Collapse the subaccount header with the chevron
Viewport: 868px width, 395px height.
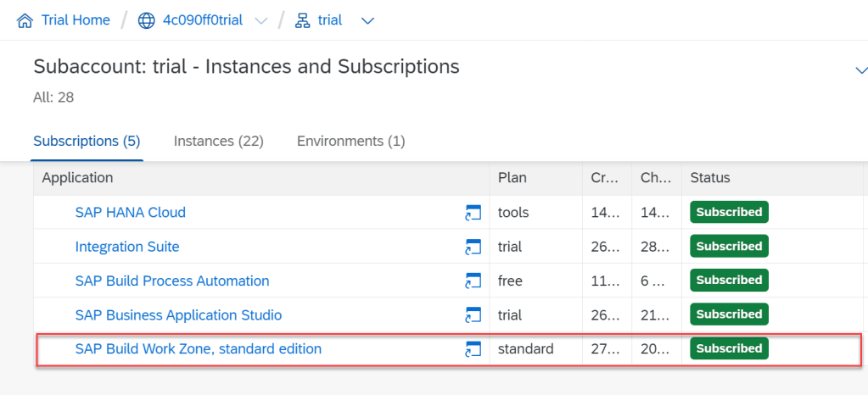coord(860,70)
